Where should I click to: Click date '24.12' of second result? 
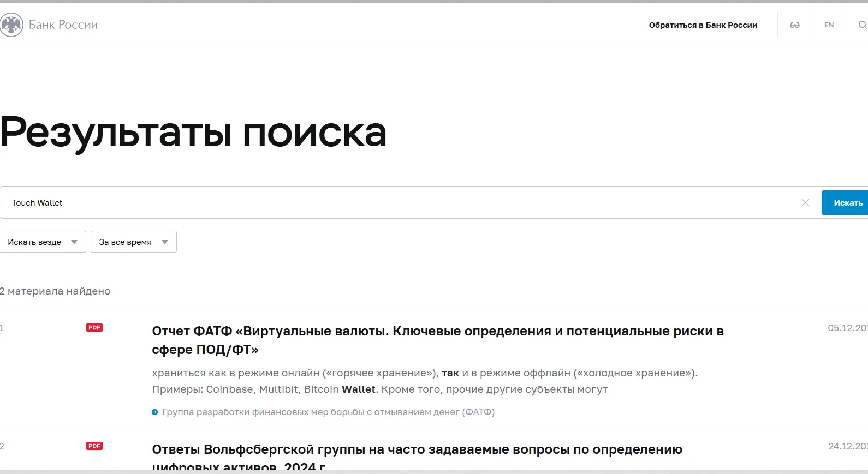tap(848, 446)
